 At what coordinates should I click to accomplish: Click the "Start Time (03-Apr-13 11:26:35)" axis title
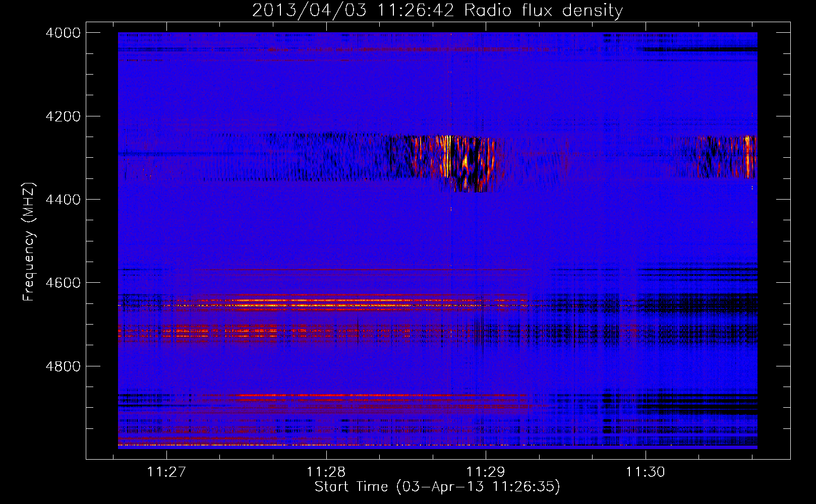coord(437,487)
